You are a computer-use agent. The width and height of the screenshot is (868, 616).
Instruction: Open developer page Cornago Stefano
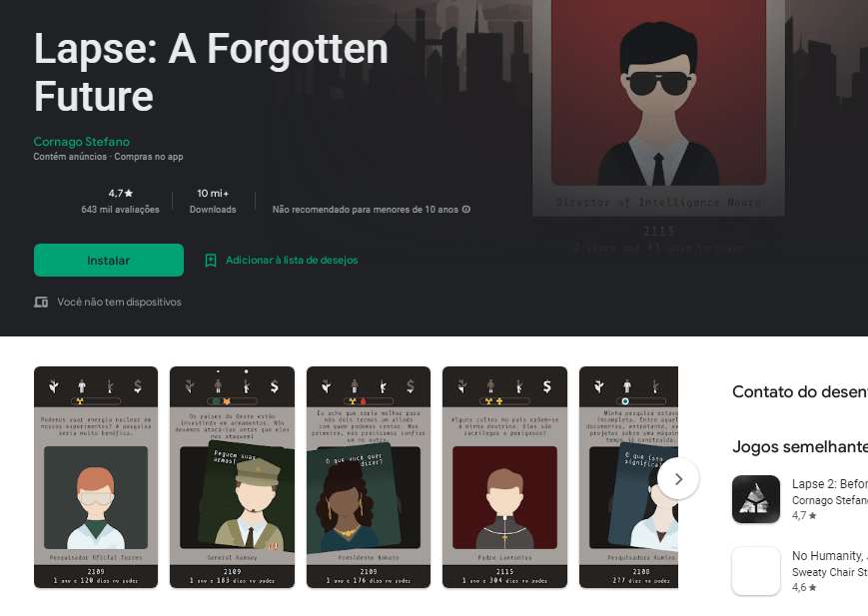point(81,142)
